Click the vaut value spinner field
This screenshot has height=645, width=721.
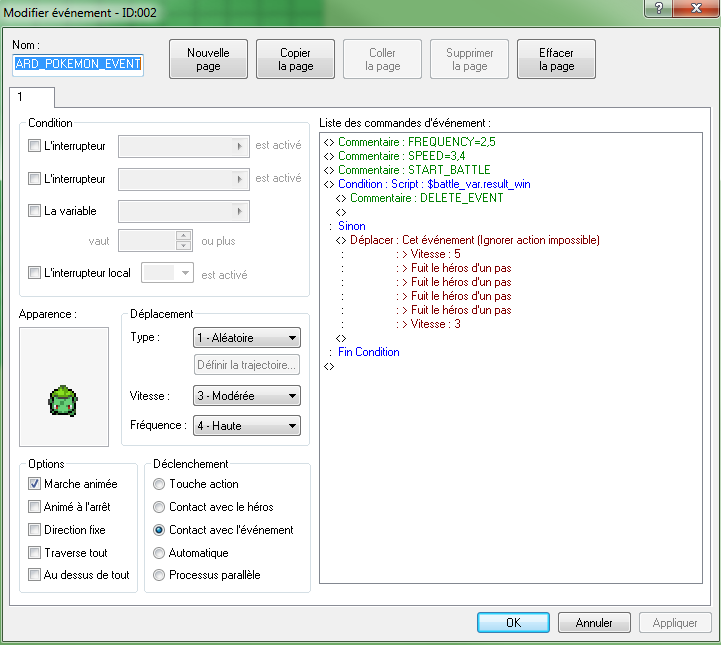coord(155,240)
